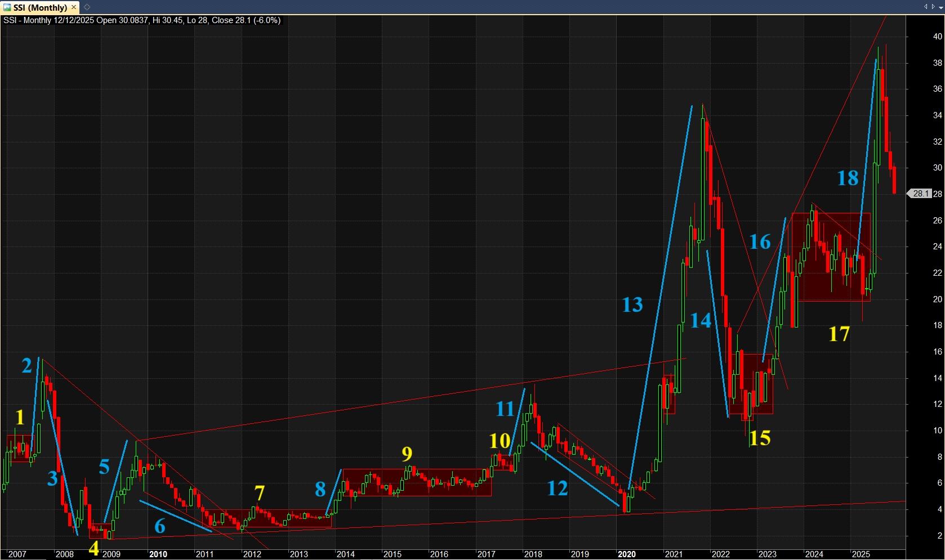Click the yellow number 9 label
The image size is (945, 560).
click(x=407, y=454)
